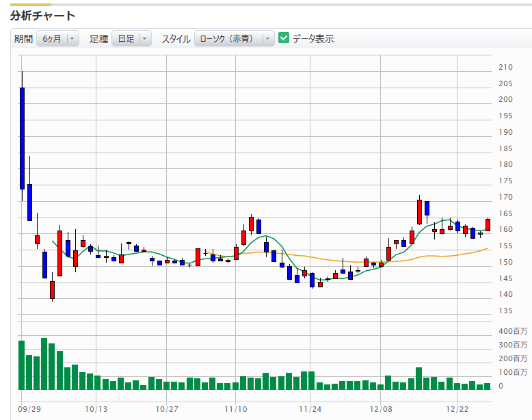Click the 135 price axis label
Screen dimensions: 532x420
(505, 311)
